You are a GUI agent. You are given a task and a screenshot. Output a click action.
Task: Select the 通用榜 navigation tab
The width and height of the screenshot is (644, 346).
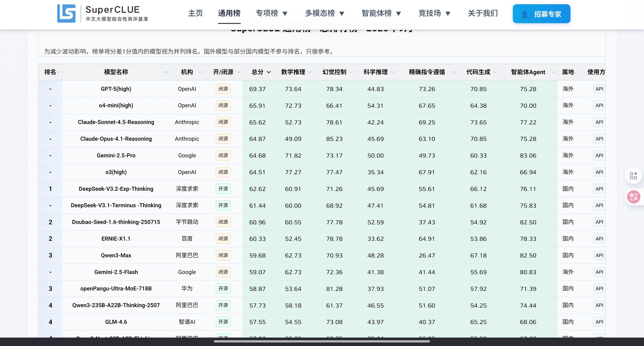coord(229,13)
